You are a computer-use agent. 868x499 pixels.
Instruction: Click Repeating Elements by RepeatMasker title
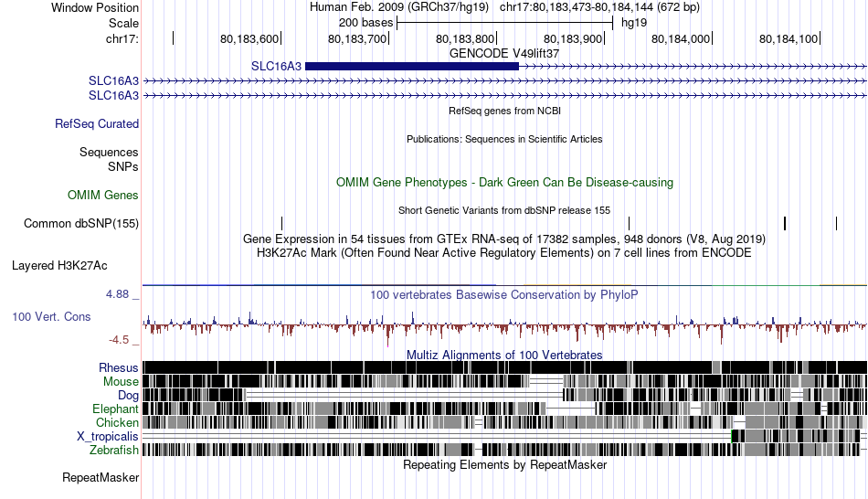click(x=504, y=464)
